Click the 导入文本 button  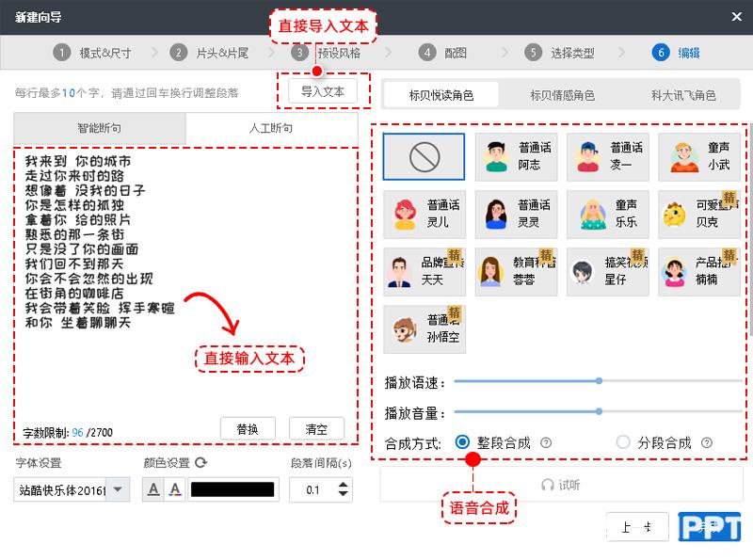click(322, 91)
